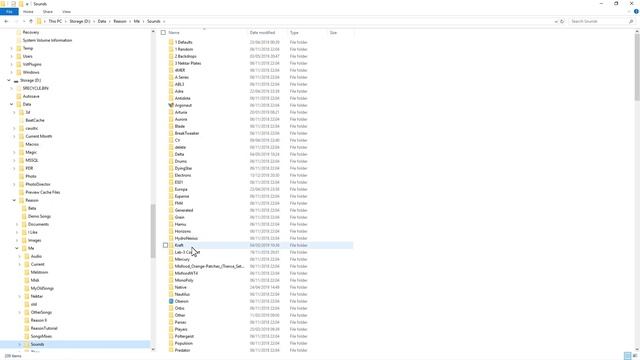Image resolution: width=640 pixels, height=360 pixels.
Task: Open the View ribbon tab
Action: tap(66, 11)
